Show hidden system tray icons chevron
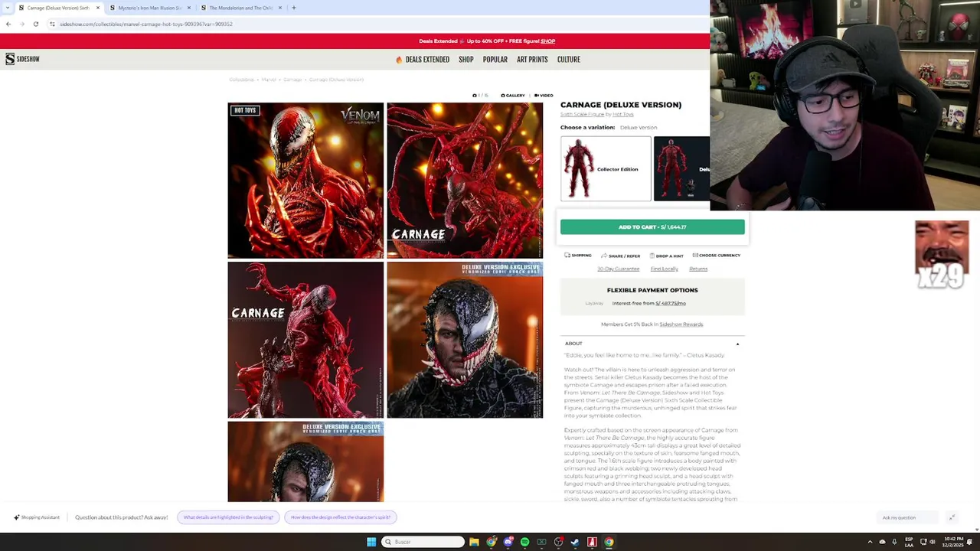The image size is (980, 551). pos(870,542)
